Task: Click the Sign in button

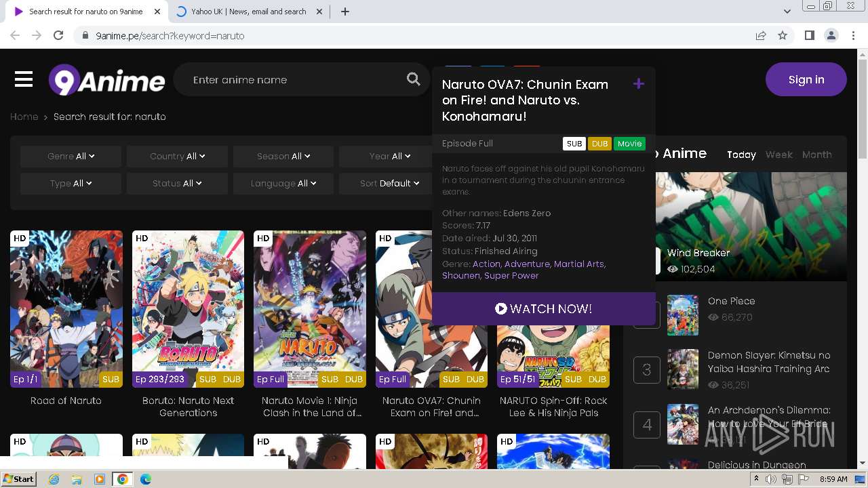Action: point(806,79)
